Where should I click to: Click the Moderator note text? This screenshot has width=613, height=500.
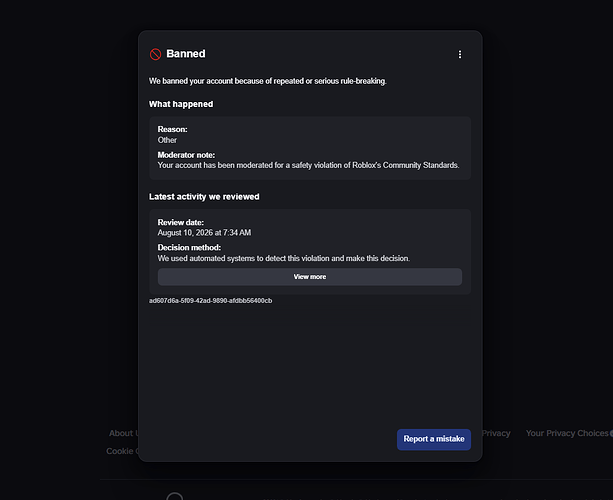pos(308,165)
